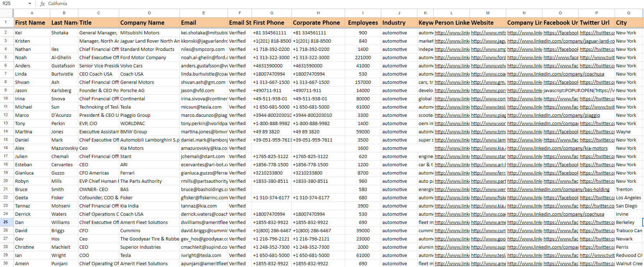Select cell with Cummins
This screenshot has height=267, width=644.
149,230
